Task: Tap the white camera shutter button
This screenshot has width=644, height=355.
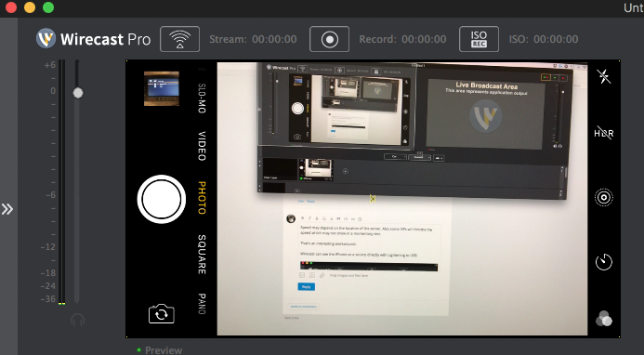Action: click(x=161, y=199)
